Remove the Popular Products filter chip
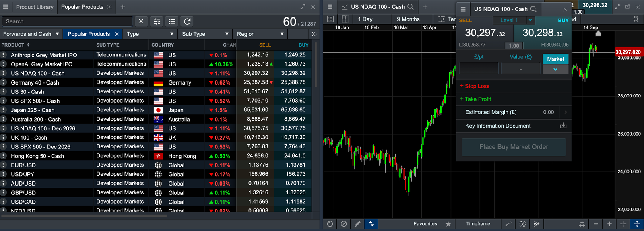Viewport: 644px width, 231px height. pos(116,34)
